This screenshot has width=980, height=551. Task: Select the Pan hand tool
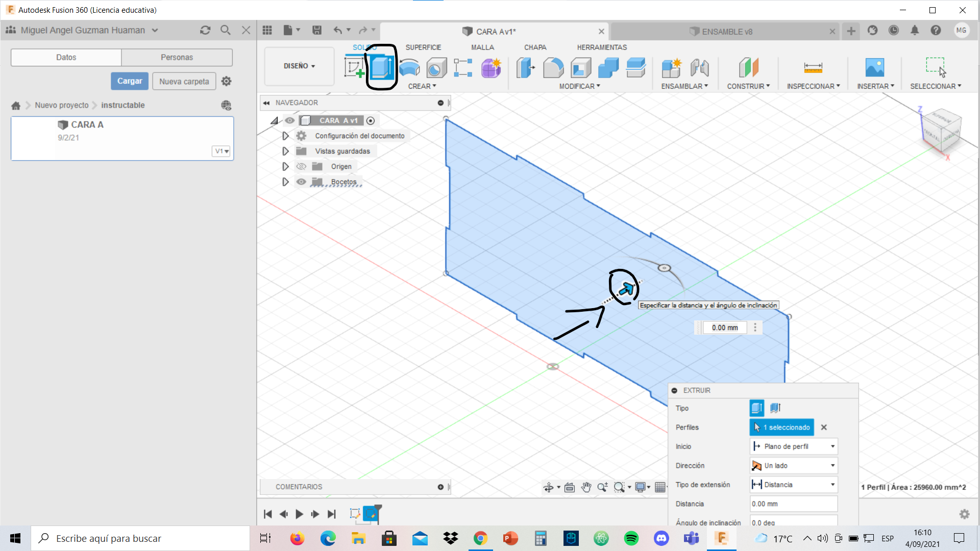[586, 487]
